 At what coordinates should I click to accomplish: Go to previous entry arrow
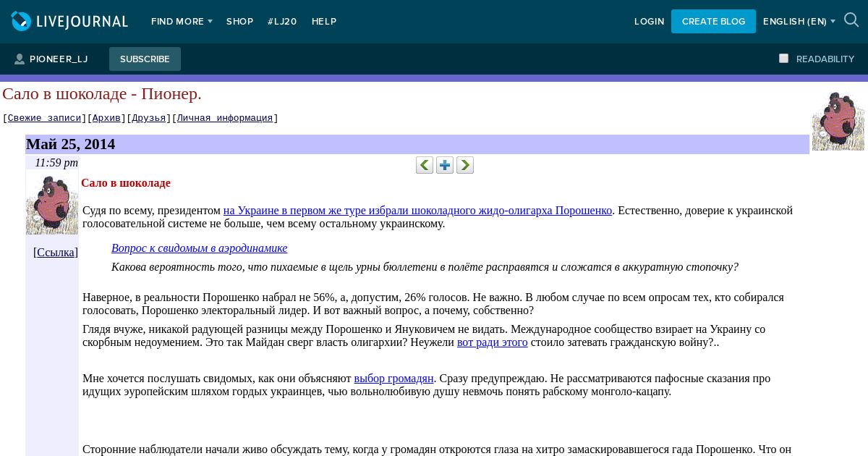[425, 165]
